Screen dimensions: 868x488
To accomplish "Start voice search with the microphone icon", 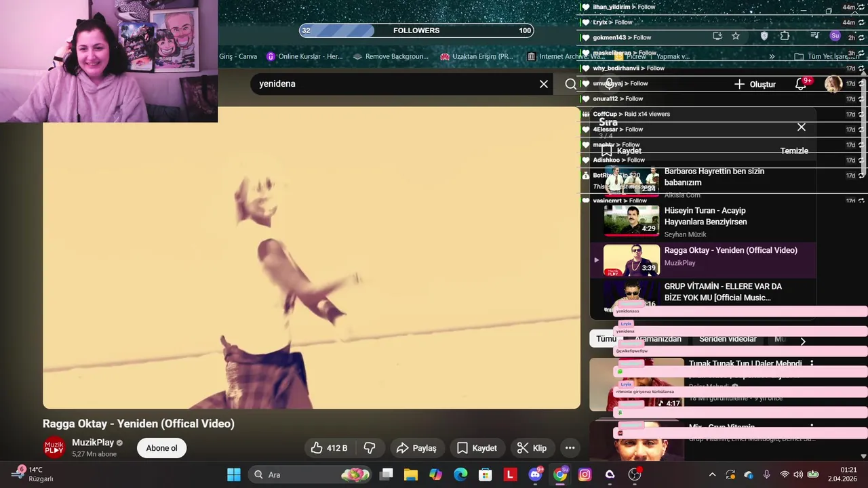I will point(610,83).
